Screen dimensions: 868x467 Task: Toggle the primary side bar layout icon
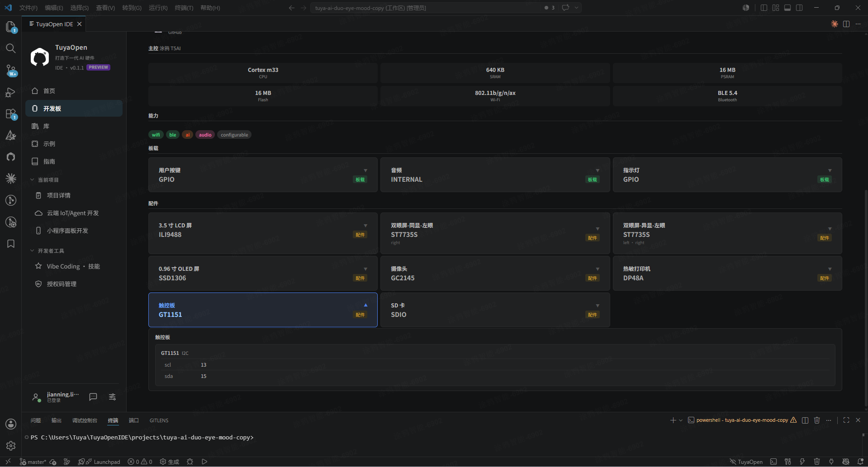click(764, 8)
